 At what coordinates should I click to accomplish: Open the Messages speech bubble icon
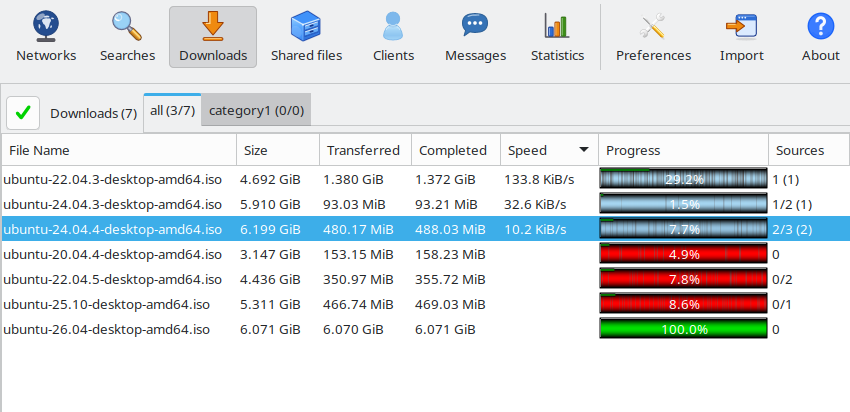click(x=475, y=25)
